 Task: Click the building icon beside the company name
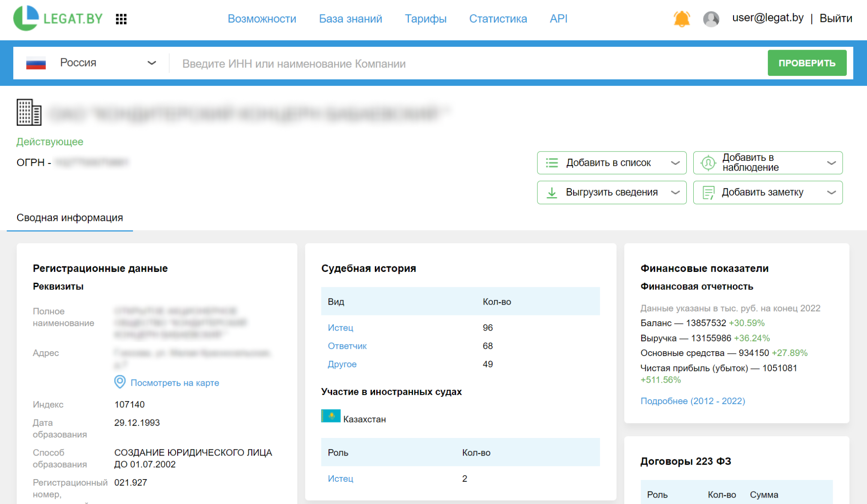click(29, 111)
